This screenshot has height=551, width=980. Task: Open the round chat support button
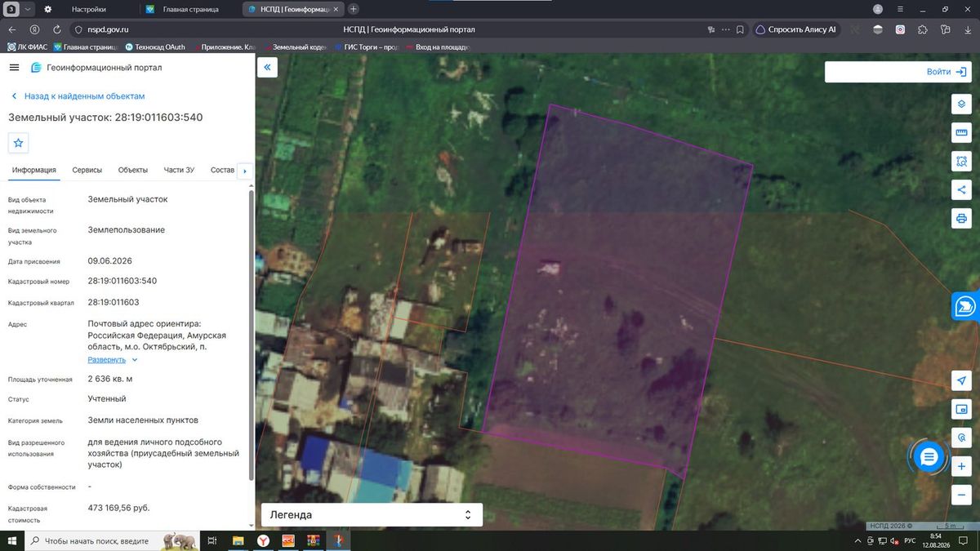pos(928,457)
